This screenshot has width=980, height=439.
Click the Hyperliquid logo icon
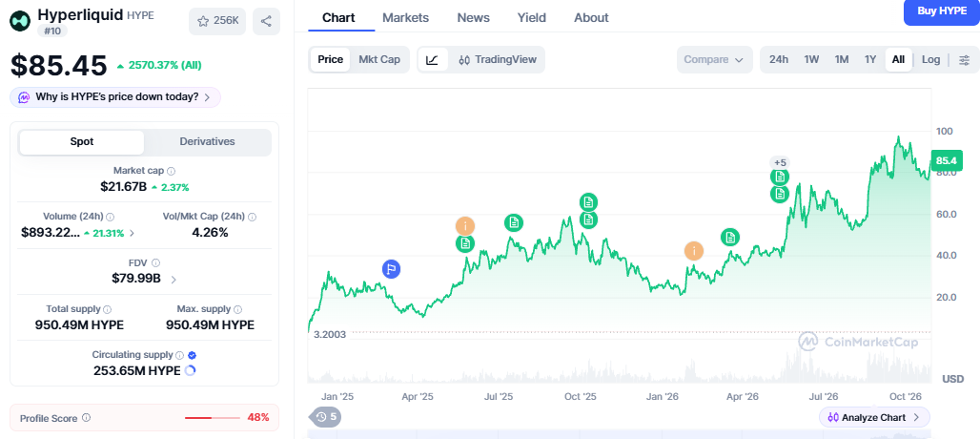(x=20, y=21)
